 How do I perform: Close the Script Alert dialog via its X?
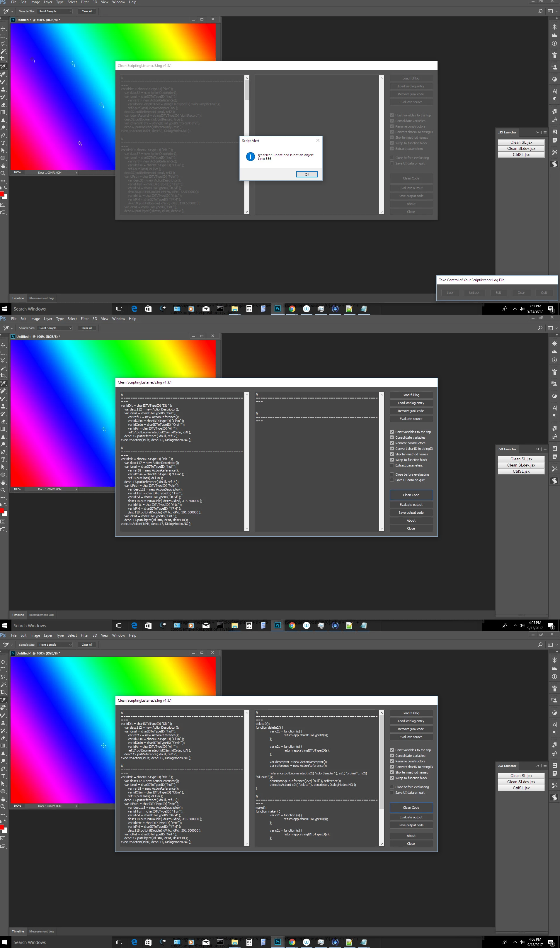tap(318, 140)
